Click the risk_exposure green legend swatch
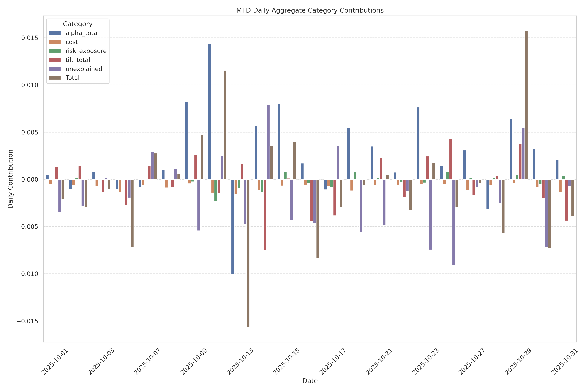The image size is (588, 392). click(55, 51)
